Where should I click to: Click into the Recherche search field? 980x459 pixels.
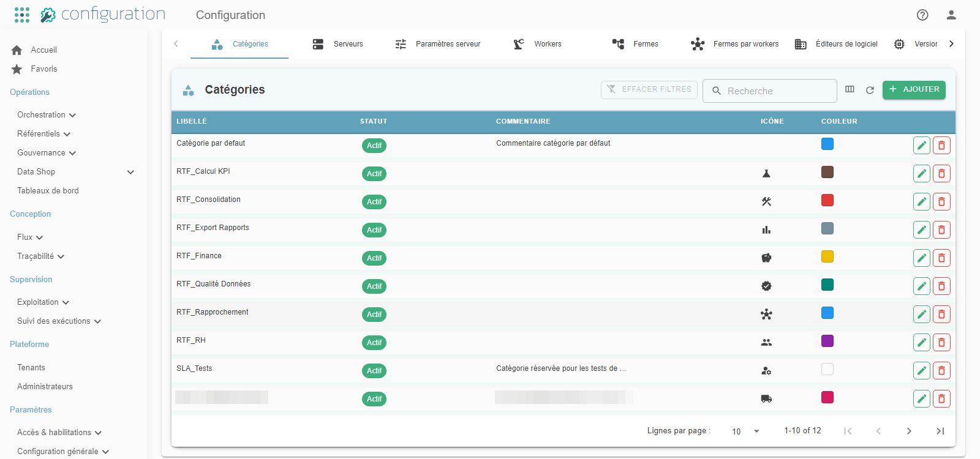tap(770, 91)
